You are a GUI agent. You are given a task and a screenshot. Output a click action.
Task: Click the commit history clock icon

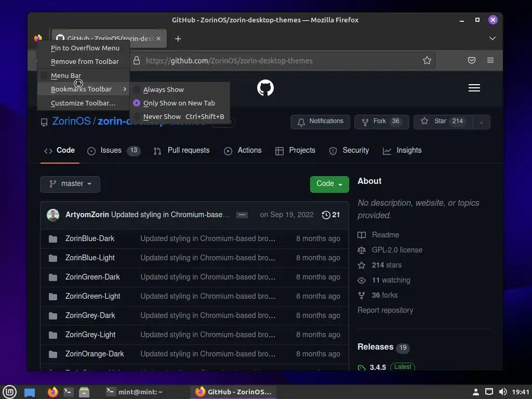[326, 215]
